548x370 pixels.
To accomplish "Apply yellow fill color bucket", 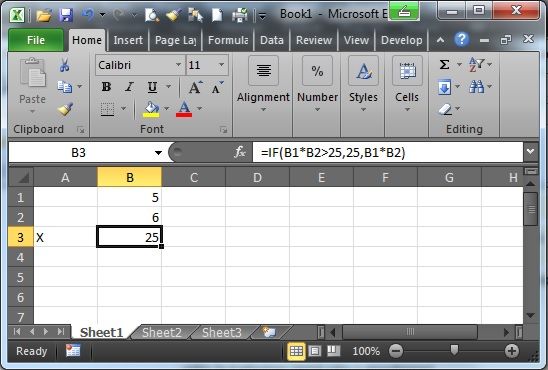I will click(x=151, y=109).
